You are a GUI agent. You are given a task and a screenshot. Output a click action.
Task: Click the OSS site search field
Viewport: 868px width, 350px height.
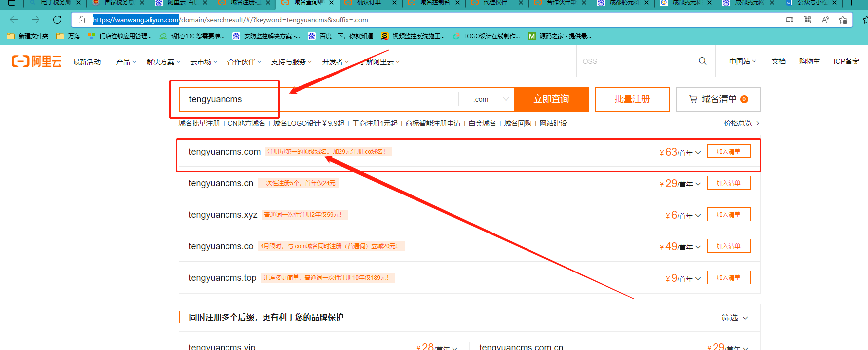pyautogui.click(x=637, y=61)
